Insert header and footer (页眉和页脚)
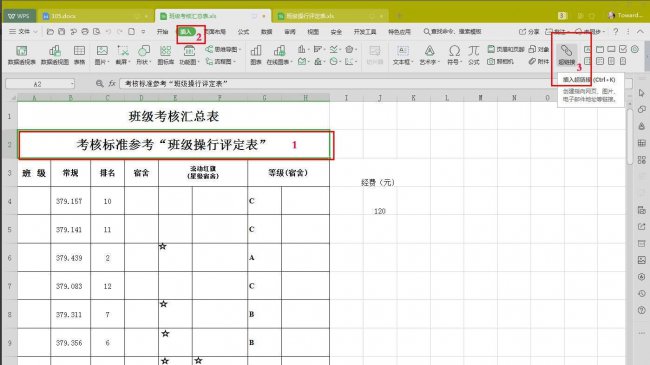This screenshot has width=650, height=365. (x=506, y=49)
